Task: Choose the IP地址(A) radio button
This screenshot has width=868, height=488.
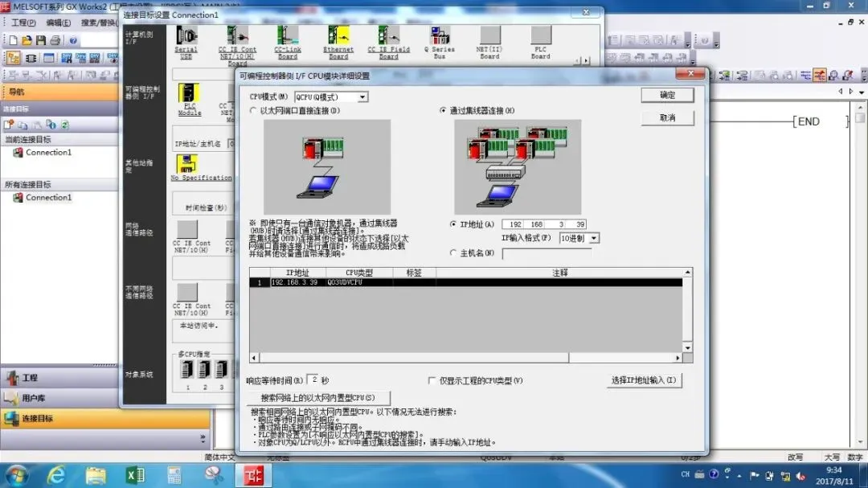Action: (x=453, y=224)
